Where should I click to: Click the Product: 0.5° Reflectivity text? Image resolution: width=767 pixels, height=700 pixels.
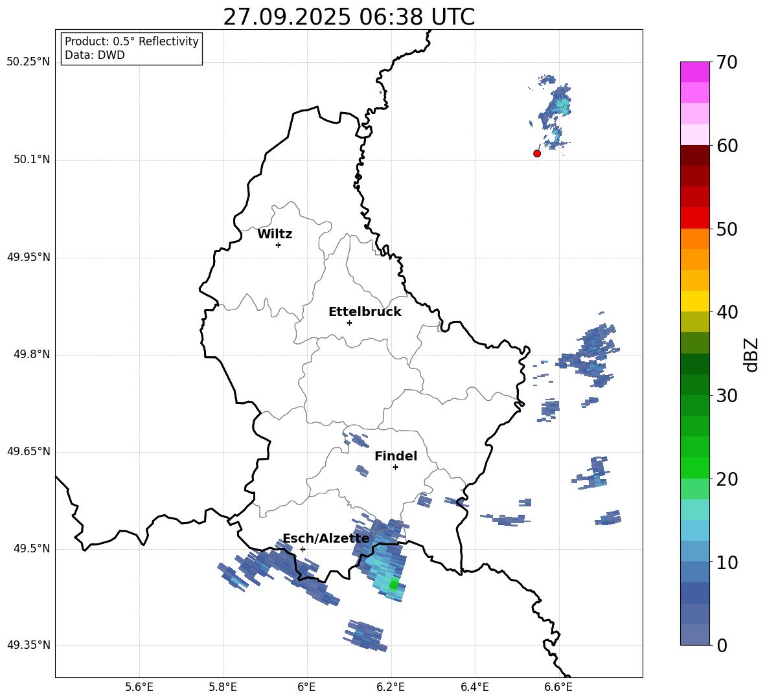pos(132,41)
